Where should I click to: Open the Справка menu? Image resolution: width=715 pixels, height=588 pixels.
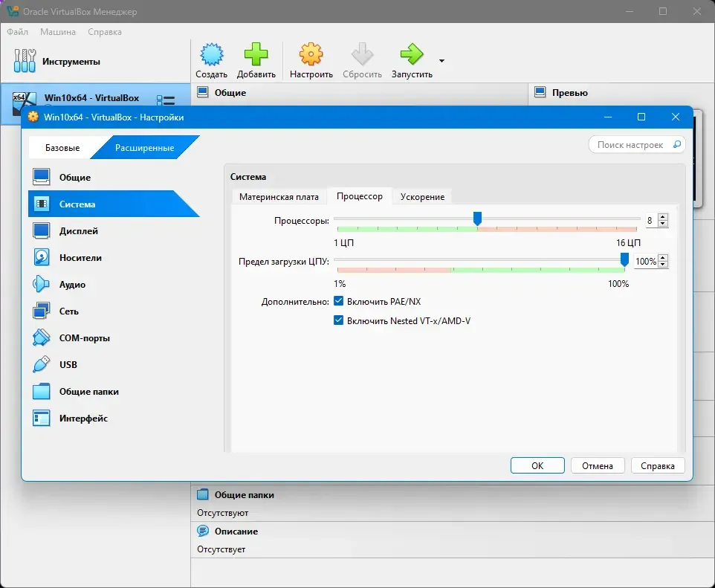105,32
